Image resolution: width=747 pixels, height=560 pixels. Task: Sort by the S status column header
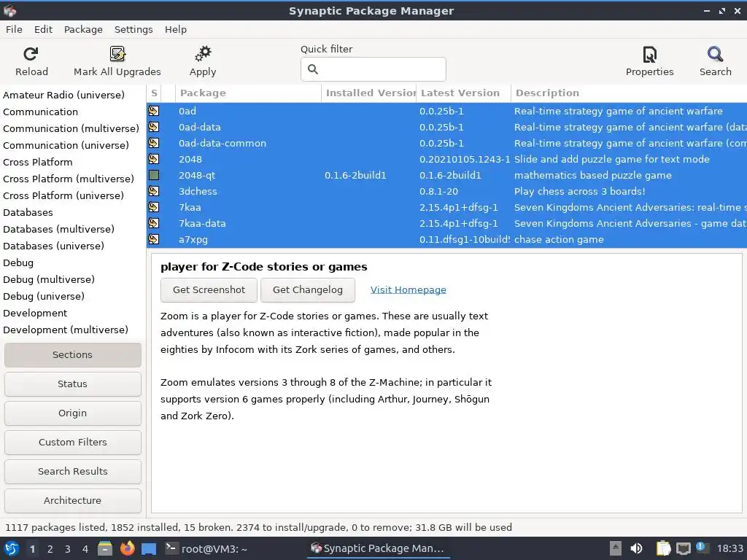coord(154,93)
